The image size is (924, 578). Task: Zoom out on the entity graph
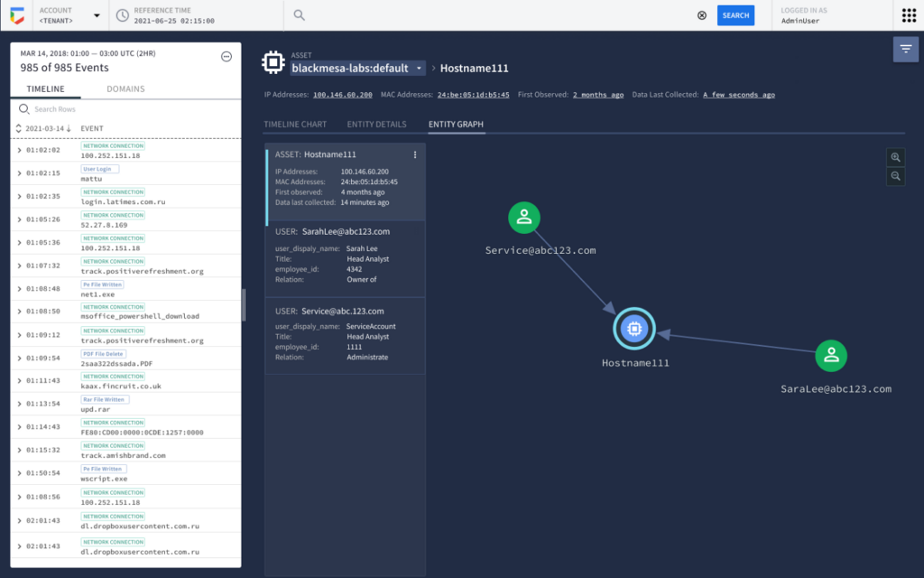pos(896,177)
